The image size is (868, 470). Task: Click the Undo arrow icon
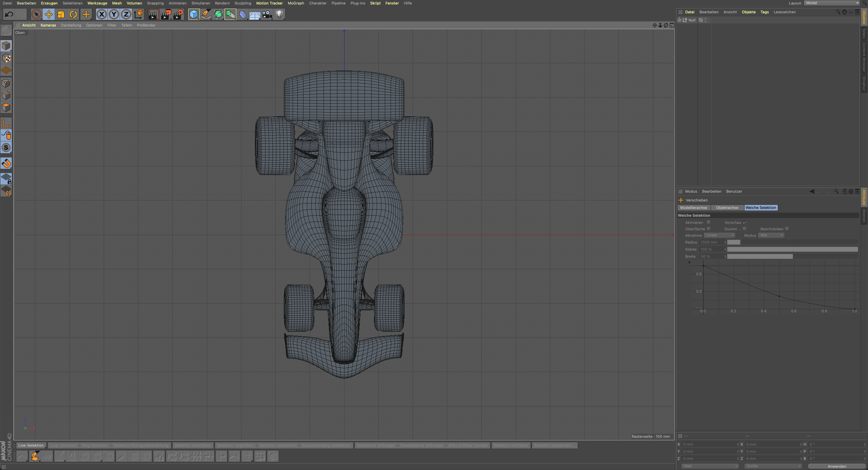pyautogui.click(x=9, y=14)
